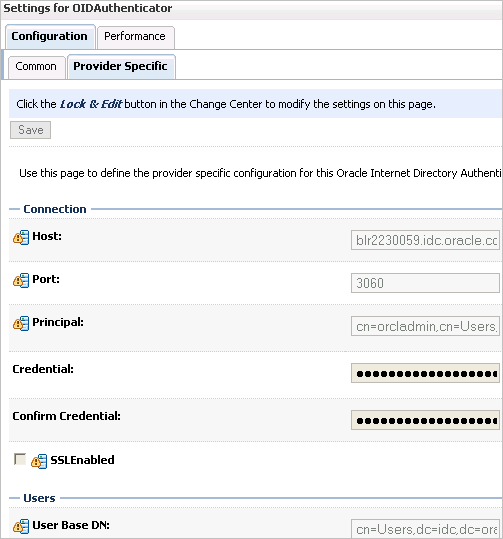
Task: Click the Port: label
Action: [46, 279]
